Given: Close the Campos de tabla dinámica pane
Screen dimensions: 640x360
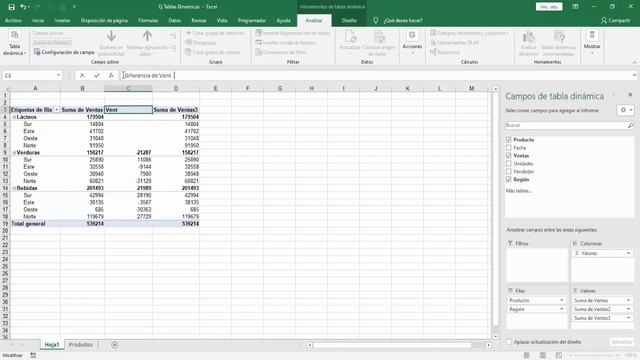Looking at the screenshot, I should (630, 95).
